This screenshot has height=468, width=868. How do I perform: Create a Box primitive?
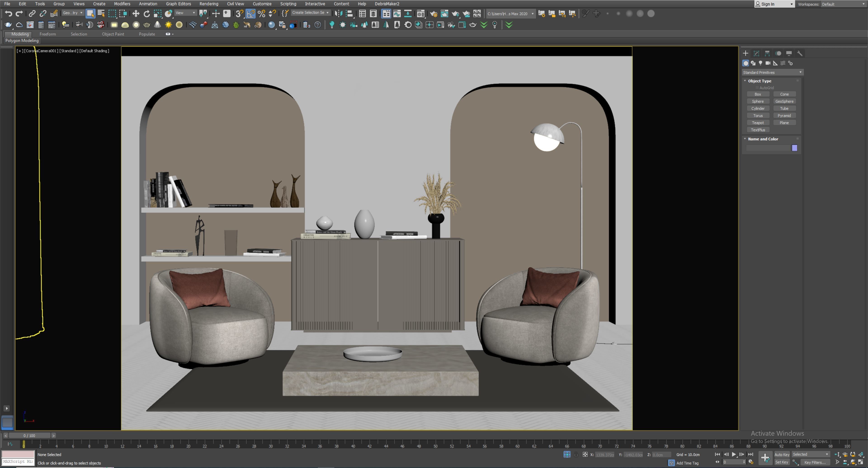pyautogui.click(x=758, y=94)
